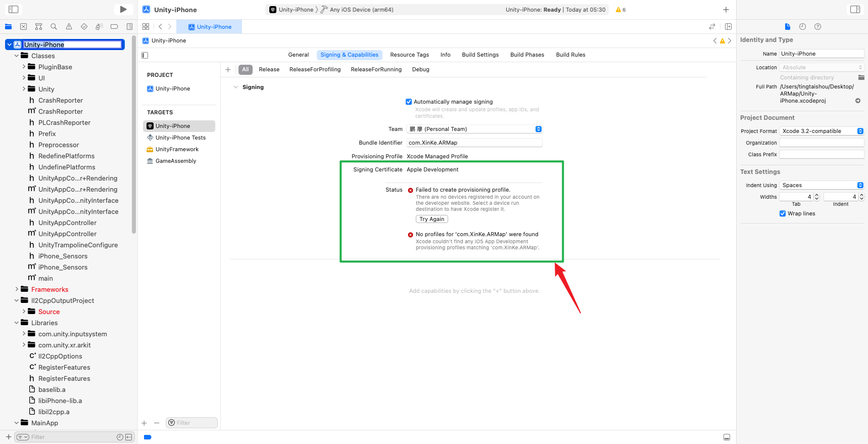
Task: Open Indent Using dropdown
Action: (822, 185)
